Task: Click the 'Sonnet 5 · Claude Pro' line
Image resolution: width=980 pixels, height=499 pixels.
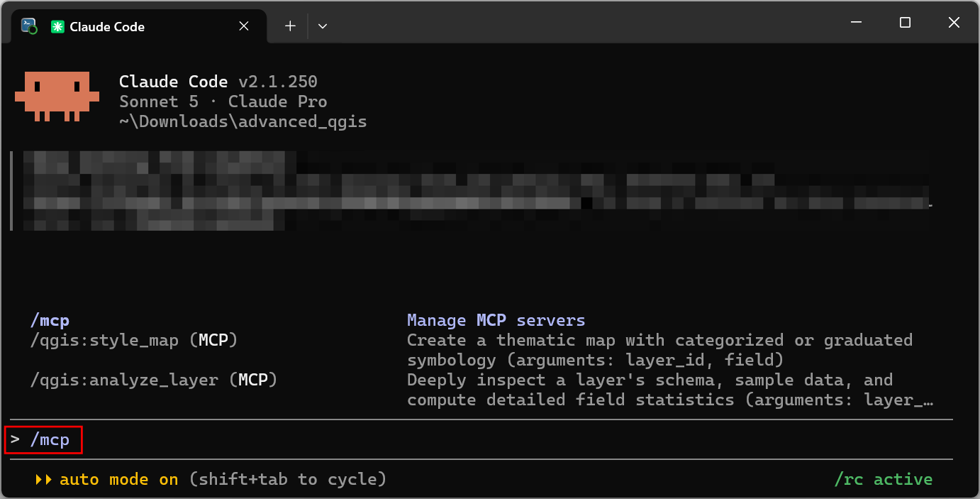Action: coord(223,102)
